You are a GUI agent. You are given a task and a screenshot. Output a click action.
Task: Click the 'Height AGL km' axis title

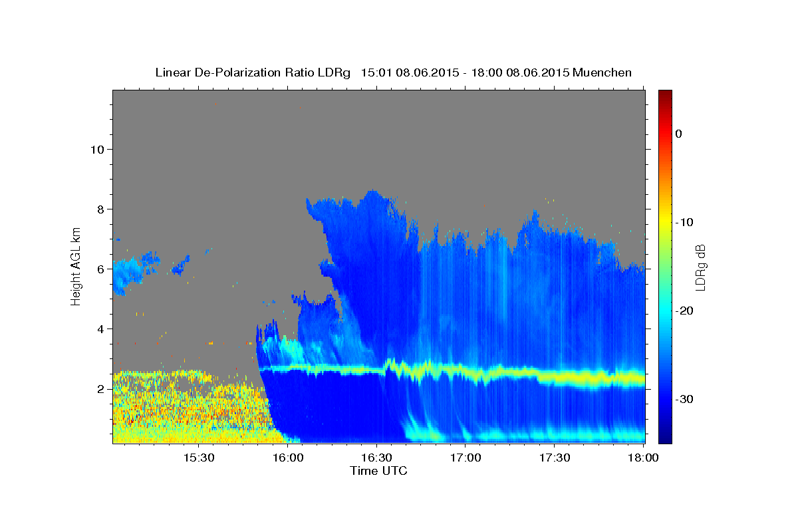tap(76, 267)
